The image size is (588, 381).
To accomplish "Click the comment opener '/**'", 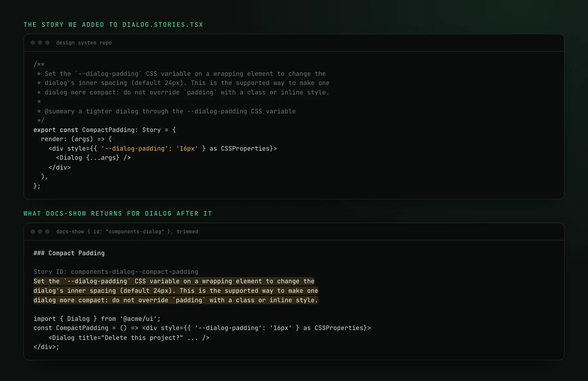I will tap(39, 64).
